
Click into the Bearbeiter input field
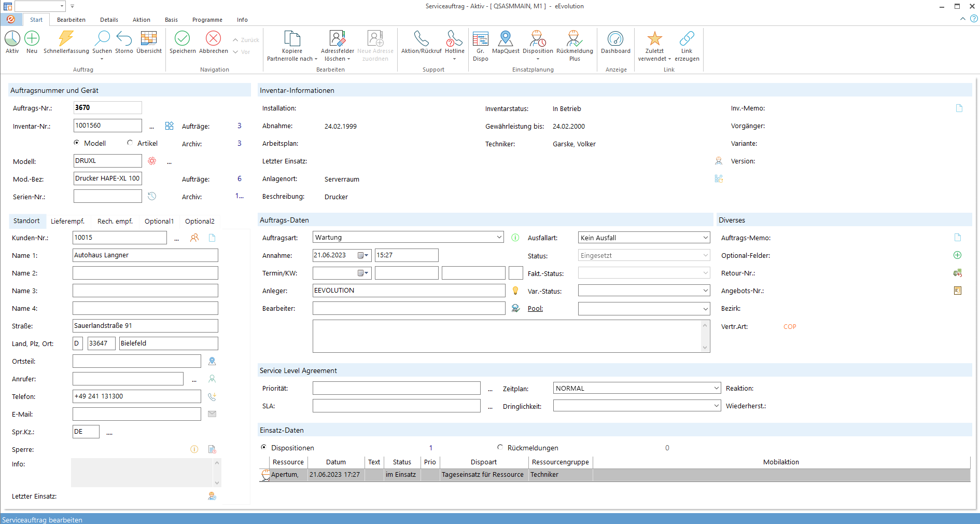(409, 308)
